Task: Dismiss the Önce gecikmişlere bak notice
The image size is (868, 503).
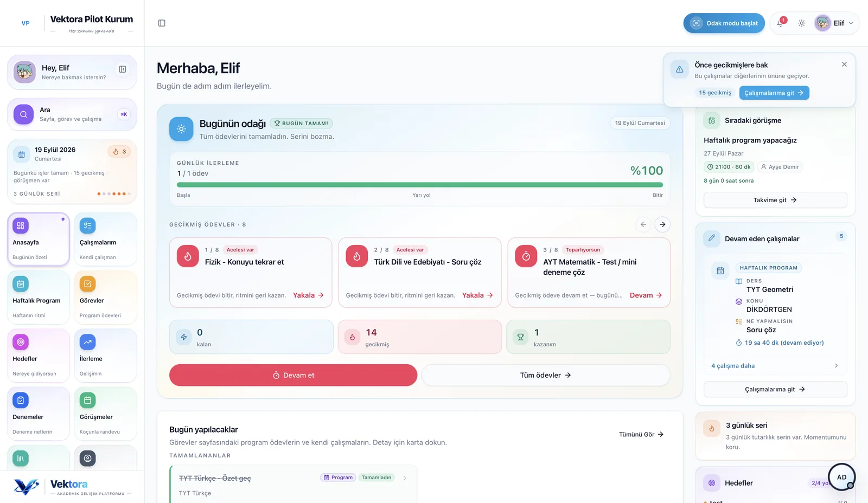Action: (844, 65)
